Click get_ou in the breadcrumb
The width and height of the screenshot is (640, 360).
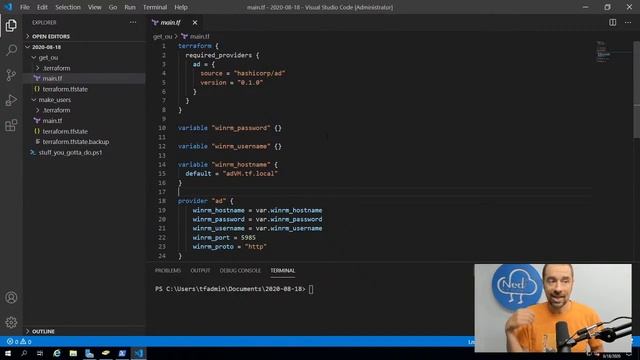coord(162,36)
